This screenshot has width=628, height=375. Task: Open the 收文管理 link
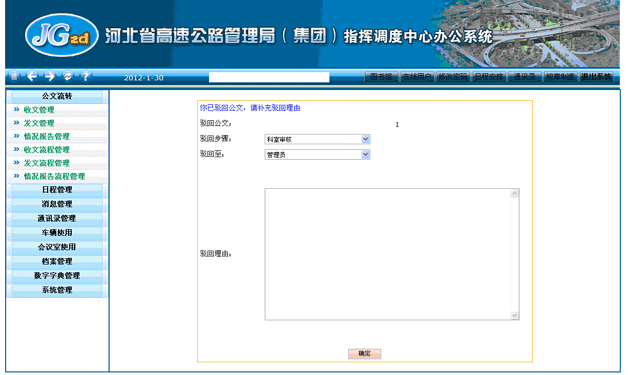[x=39, y=110]
